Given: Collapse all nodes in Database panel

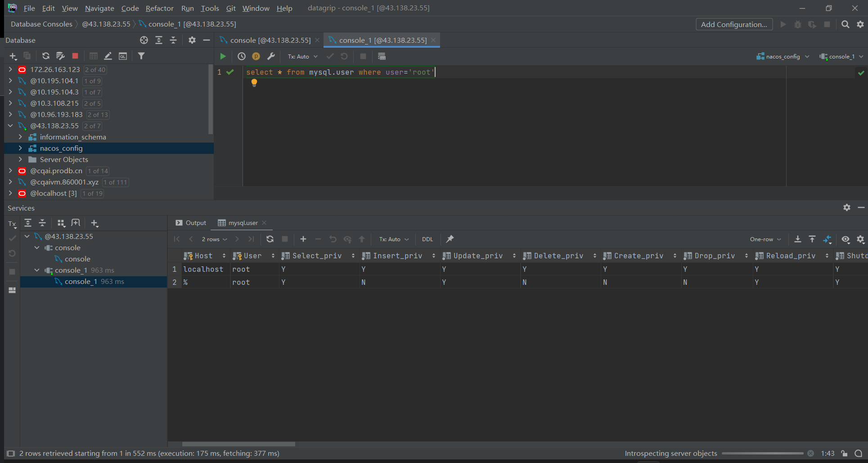Looking at the screenshot, I should coord(173,40).
